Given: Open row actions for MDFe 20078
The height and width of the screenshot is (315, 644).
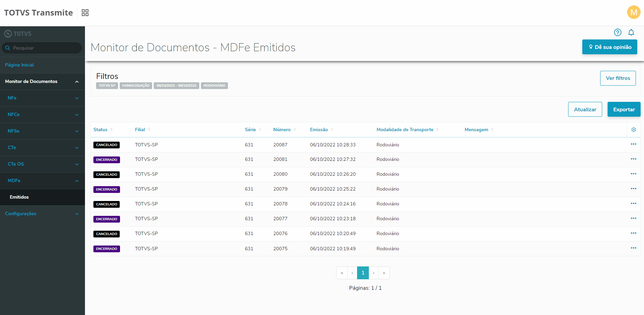Looking at the screenshot, I should (x=634, y=204).
